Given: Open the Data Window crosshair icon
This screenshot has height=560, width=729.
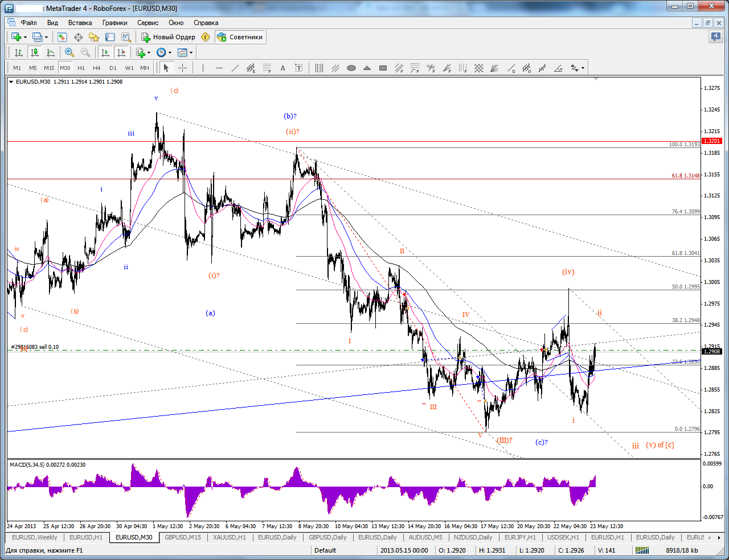Looking at the screenshot, I should pyautogui.click(x=78, y=37).
